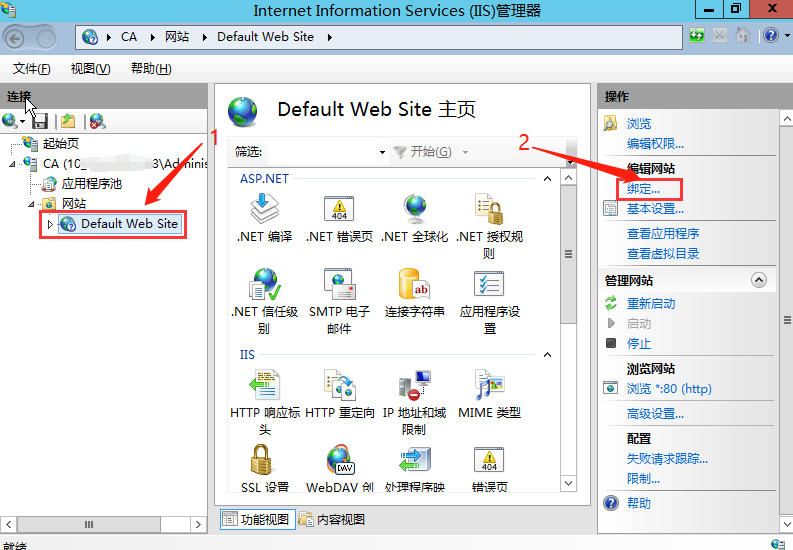Switch to 内容视图 tab
793x550 pixels.
pyautogui.click(x=332, y=519)
